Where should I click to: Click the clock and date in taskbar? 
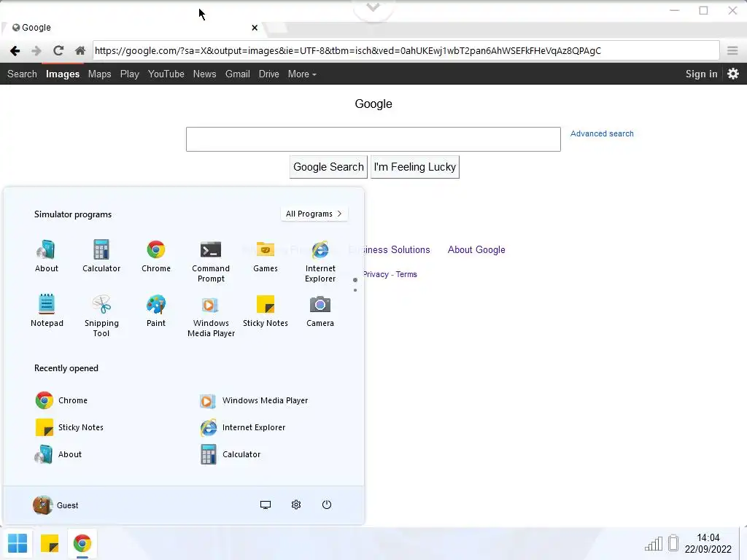pyautogui.click(x=708, y=543)
